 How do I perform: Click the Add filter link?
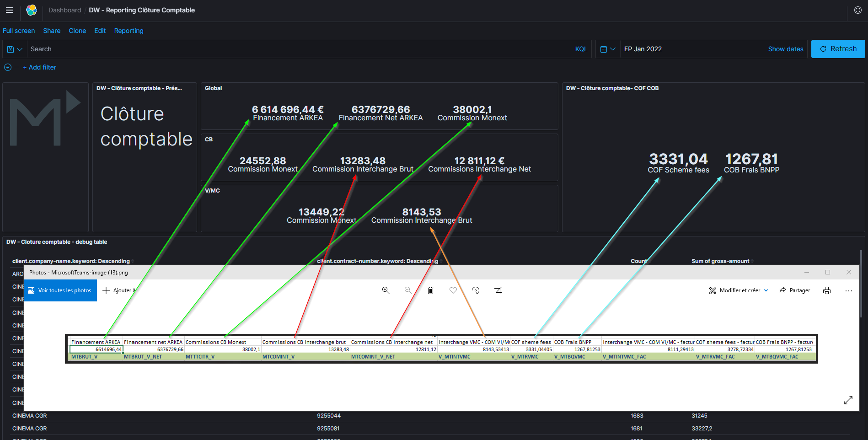(40, 67)
